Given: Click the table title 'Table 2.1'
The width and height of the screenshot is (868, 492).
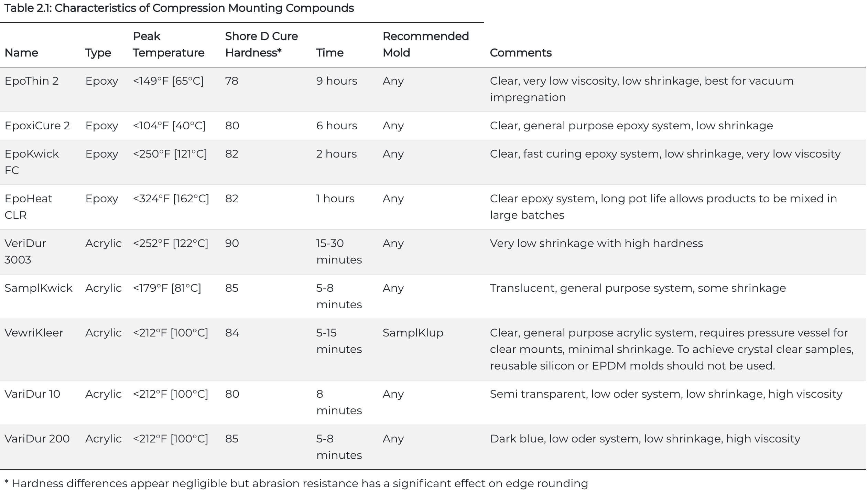Looking at the screenshot, I should pos(179,8).
